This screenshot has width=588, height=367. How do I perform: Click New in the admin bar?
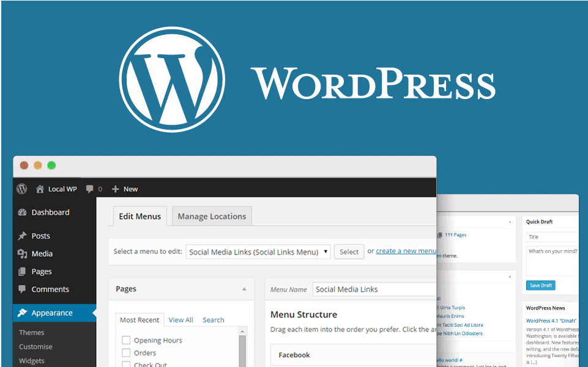tap(130, 189)
